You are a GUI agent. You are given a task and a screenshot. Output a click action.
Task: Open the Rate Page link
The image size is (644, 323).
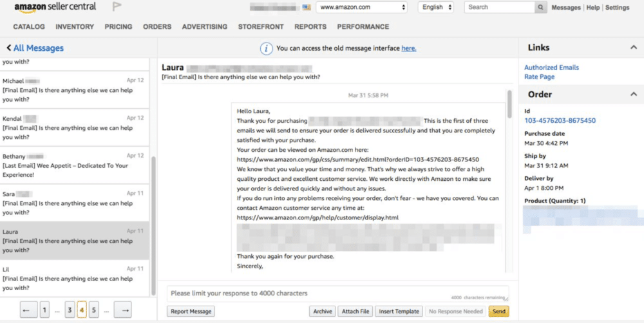coord(539,77)
